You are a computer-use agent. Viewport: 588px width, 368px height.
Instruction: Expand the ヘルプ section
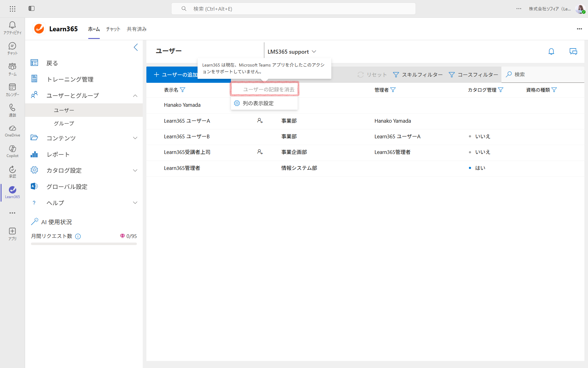(135, 203)
